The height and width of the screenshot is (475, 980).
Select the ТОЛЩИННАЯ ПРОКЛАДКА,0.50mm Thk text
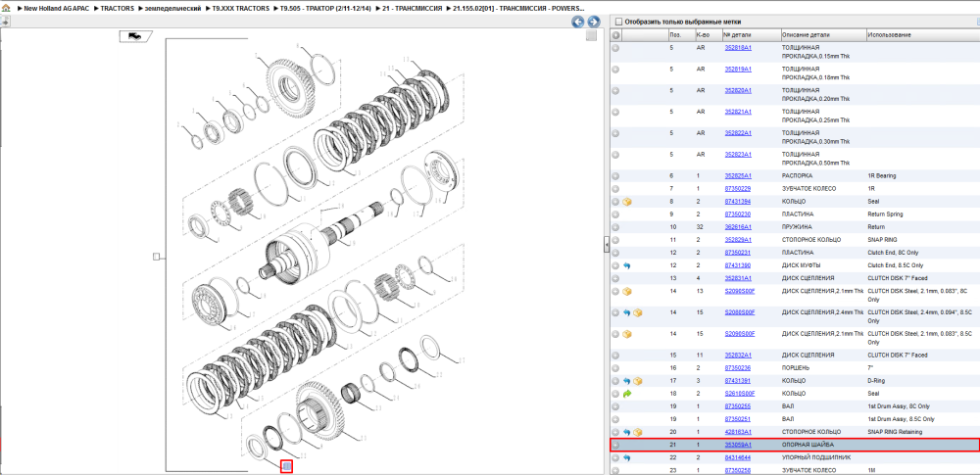click(815, 158)
